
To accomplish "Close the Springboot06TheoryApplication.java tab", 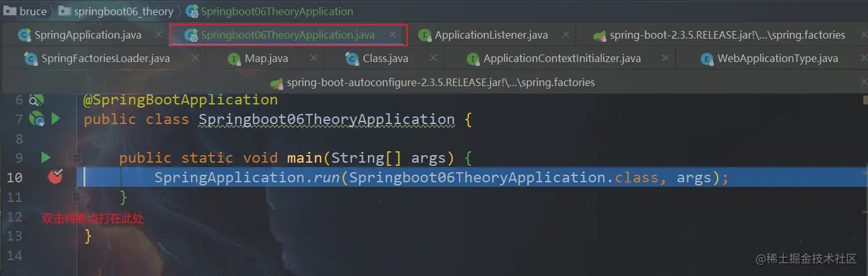I will 393,35.
